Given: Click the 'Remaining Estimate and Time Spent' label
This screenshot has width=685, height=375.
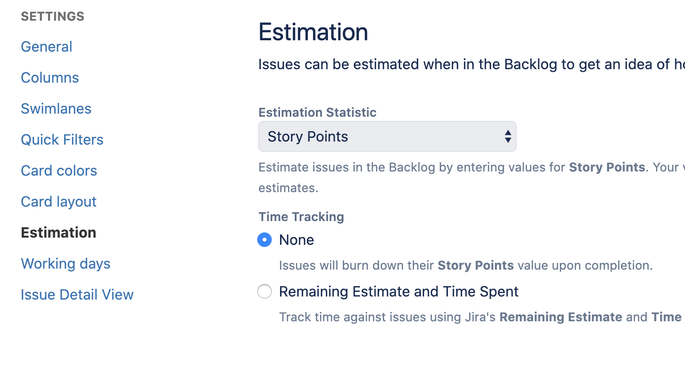Looking at the screenshot, I should (x=398, y=292).
